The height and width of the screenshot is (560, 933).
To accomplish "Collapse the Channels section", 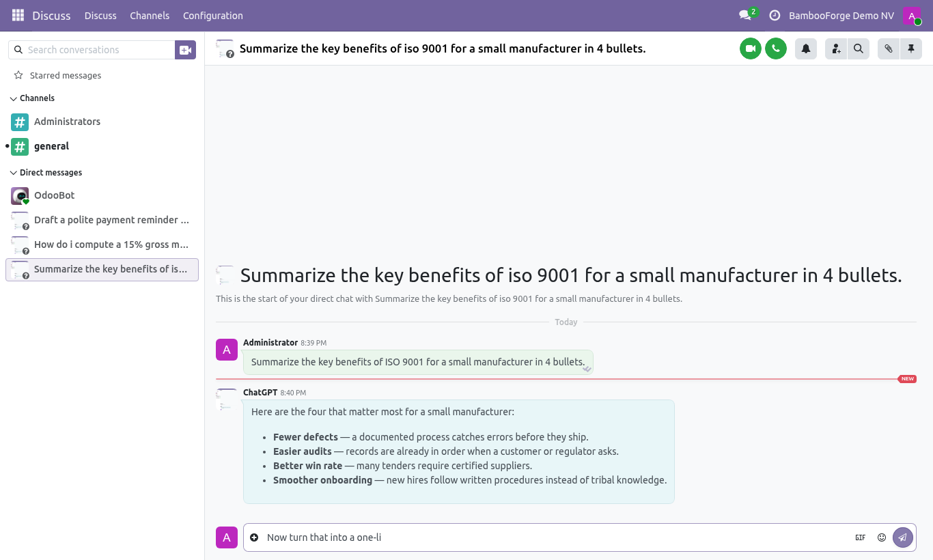I will click(x=33, y=98).
